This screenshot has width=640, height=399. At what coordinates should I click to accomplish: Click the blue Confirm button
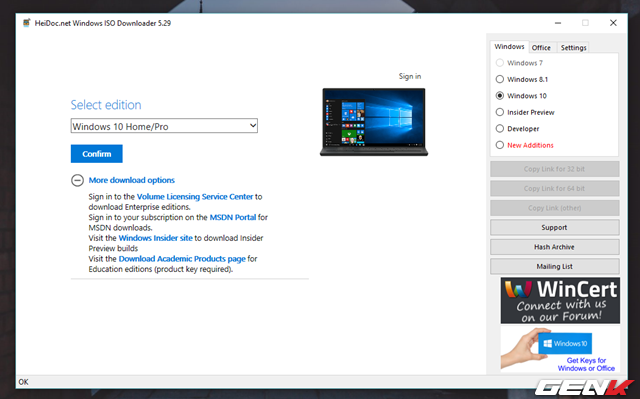click(97, 154)
